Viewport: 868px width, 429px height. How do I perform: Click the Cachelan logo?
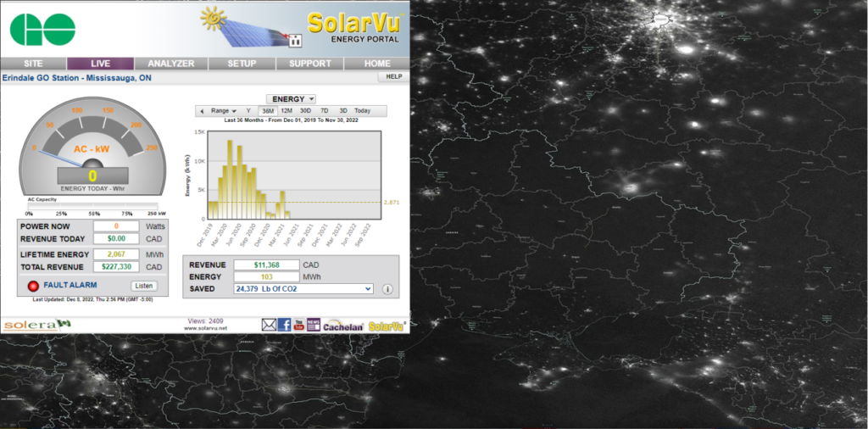point(343,326)
